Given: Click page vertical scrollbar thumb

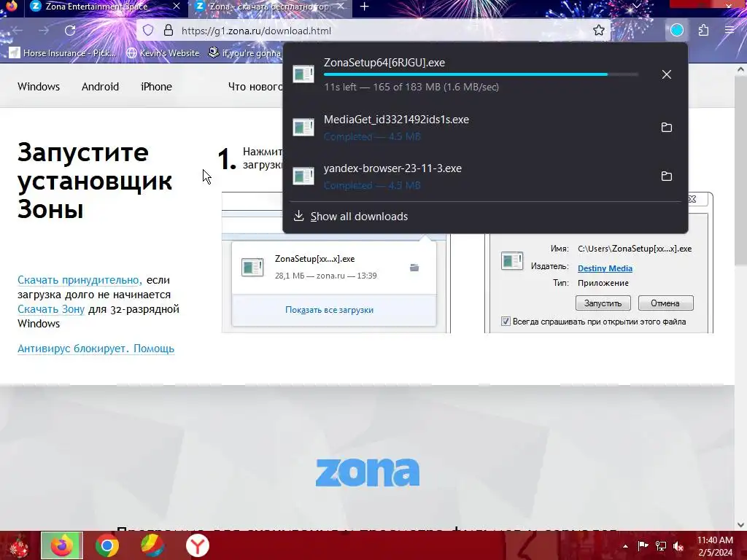Looking at the screenshot, I should click(740, 171).
